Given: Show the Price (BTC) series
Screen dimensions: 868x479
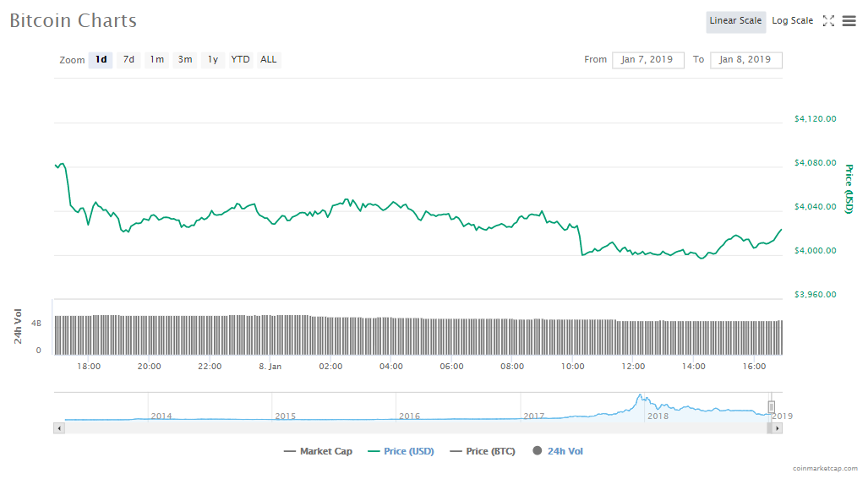Looking at the screenshot, I should 483,451.
